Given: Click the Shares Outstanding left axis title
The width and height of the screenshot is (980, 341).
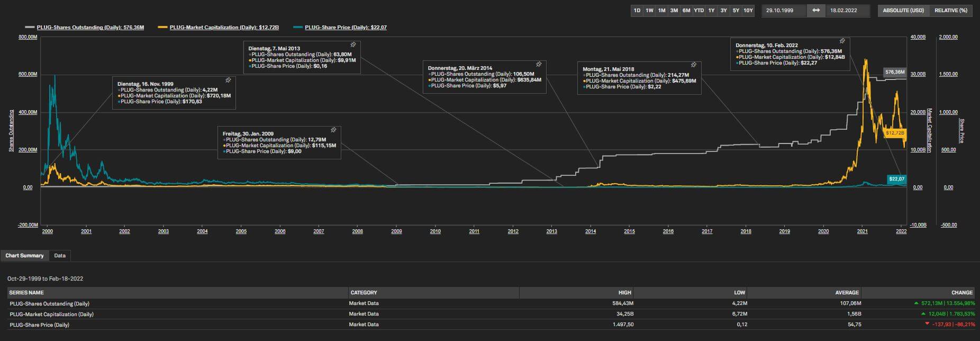Looking at the screenshot, I should pyautogui.click(x=11, y=131).
